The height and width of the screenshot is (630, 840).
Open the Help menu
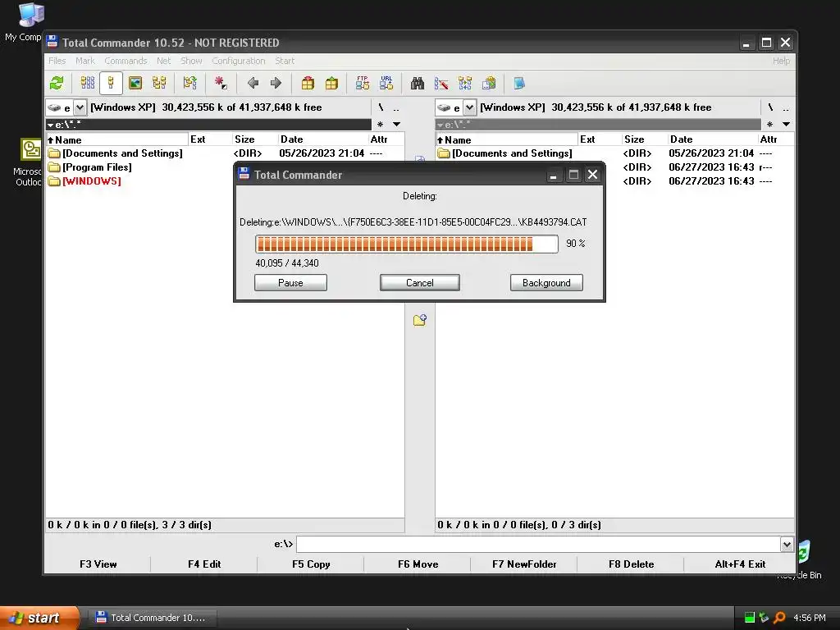pyautogui.click(x=781, y=61)
